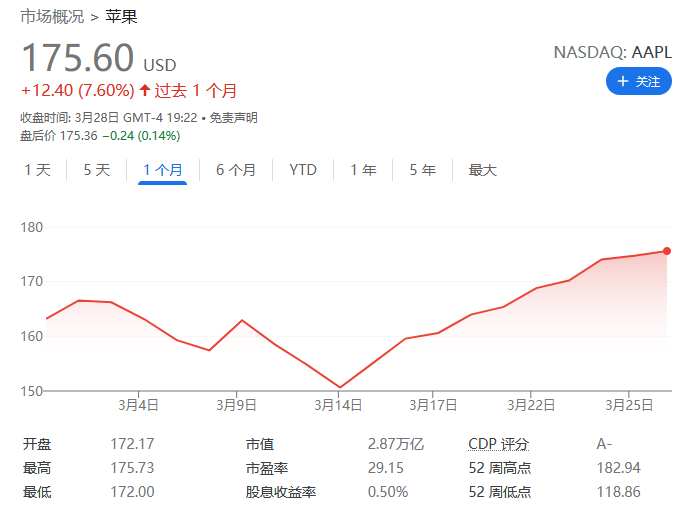The width and height of the screenshot is (688, 517).
Task: Click the 3月22日 axis label
Action: click(531, 405)
